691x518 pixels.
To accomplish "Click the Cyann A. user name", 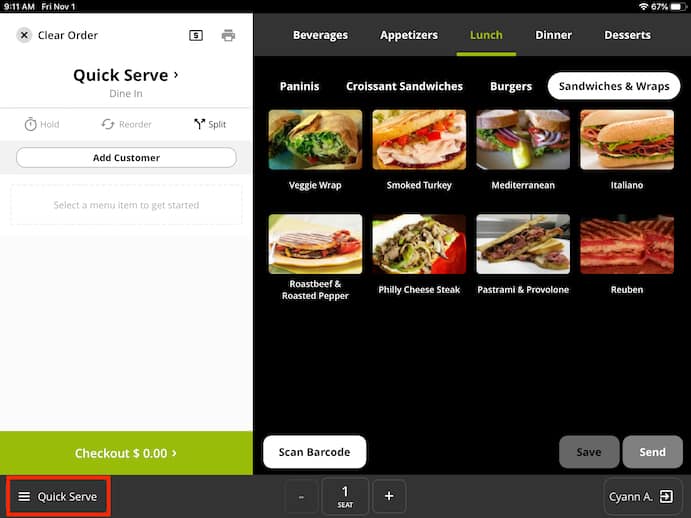I will [x=631, y=497].
